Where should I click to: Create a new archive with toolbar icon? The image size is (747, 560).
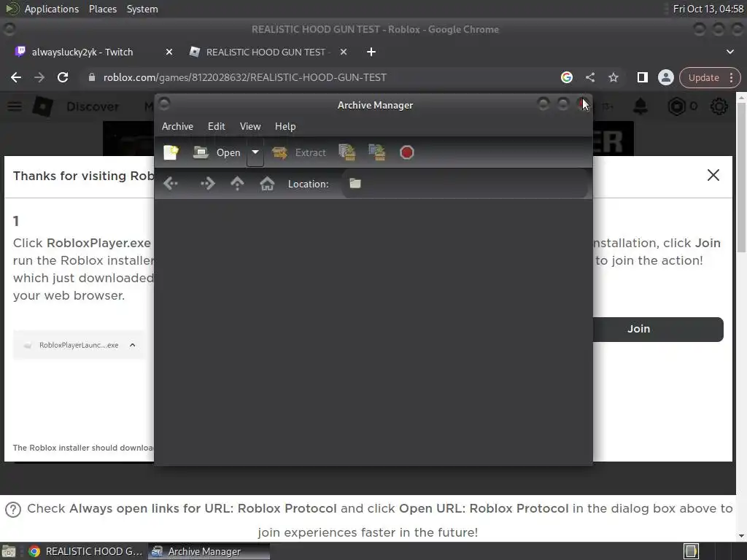(x=171, y=152)
